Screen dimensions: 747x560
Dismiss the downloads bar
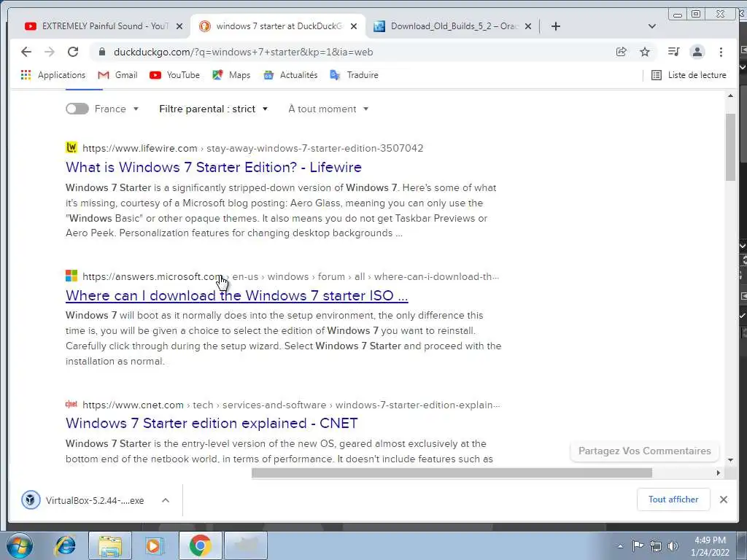coord(723,499)
